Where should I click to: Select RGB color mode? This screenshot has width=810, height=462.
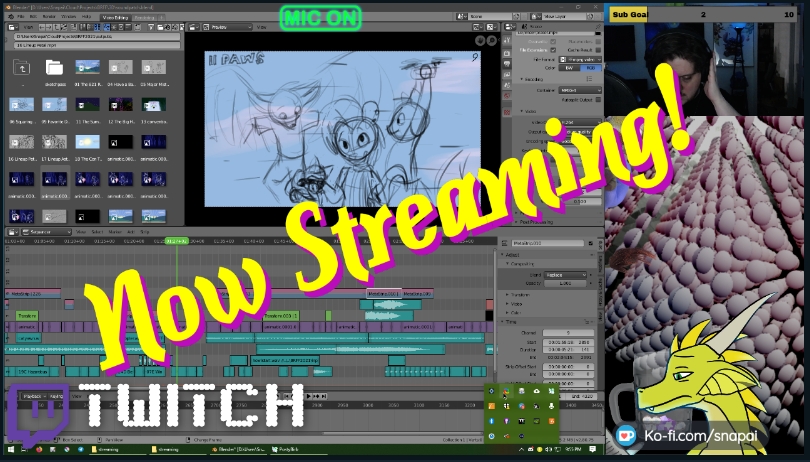click(x=591, y=68)
